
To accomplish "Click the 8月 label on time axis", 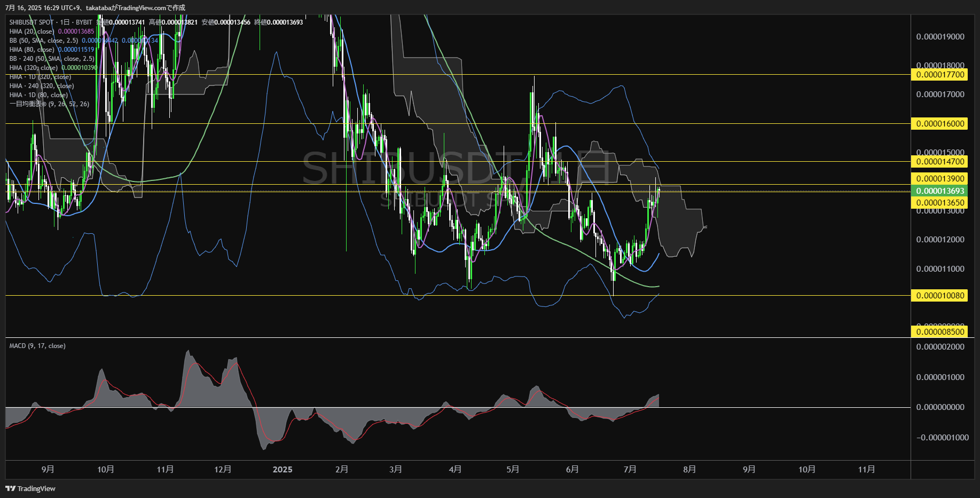I will click(689, 470).
